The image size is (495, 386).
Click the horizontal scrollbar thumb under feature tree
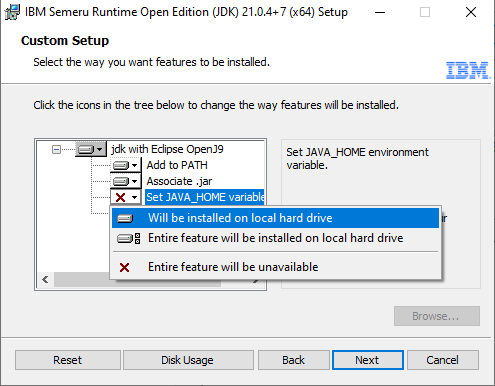[x=137, y=281]
